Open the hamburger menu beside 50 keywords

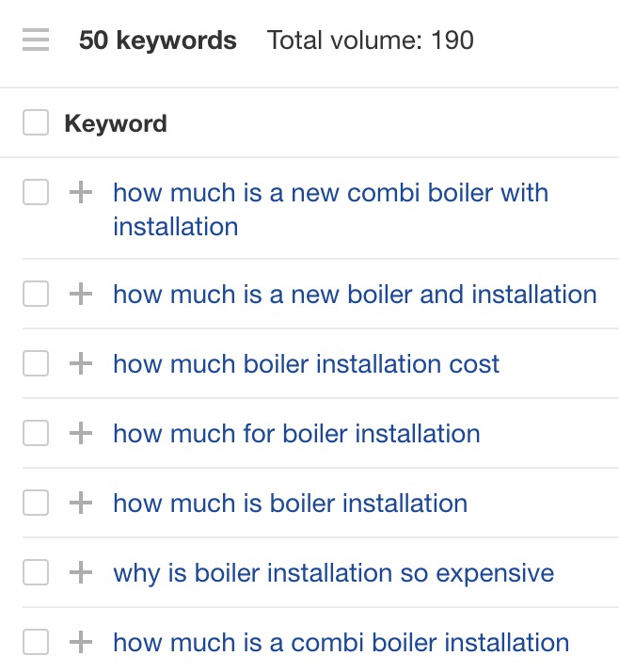pos(36,40)
